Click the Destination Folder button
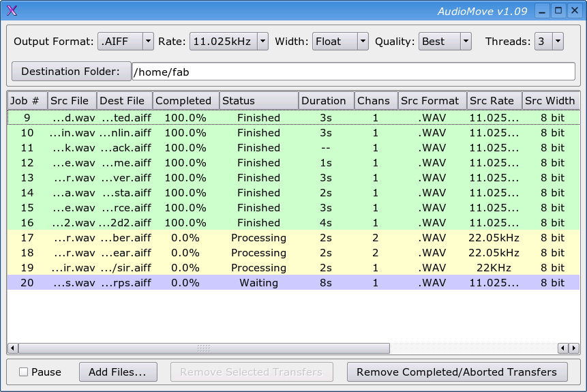Screen dimensions: 587x392 (71, 72)
